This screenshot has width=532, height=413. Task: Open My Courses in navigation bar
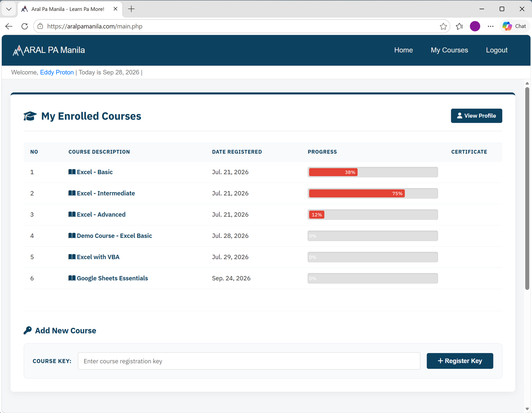point(449,50)
